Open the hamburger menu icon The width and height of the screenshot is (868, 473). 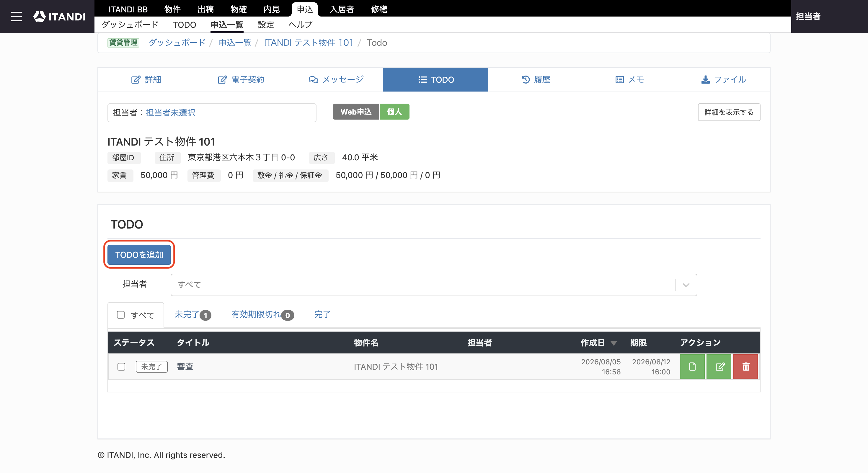click(x=16, y=17)
